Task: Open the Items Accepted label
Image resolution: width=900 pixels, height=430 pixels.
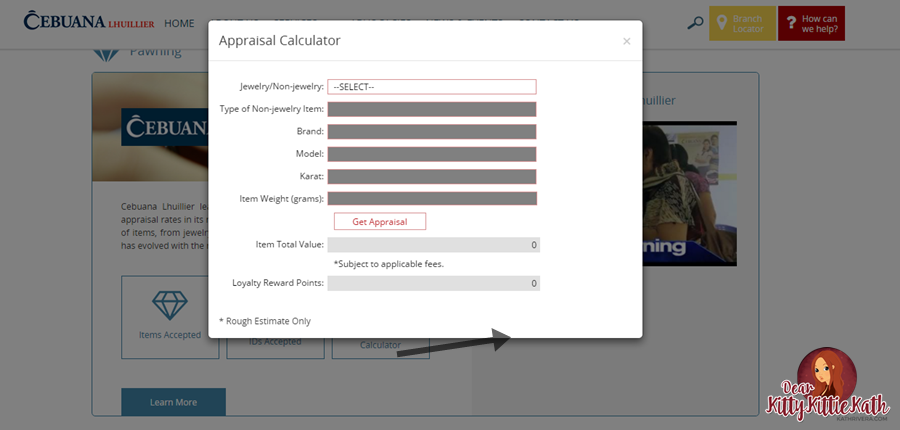Action: (170, 335)
